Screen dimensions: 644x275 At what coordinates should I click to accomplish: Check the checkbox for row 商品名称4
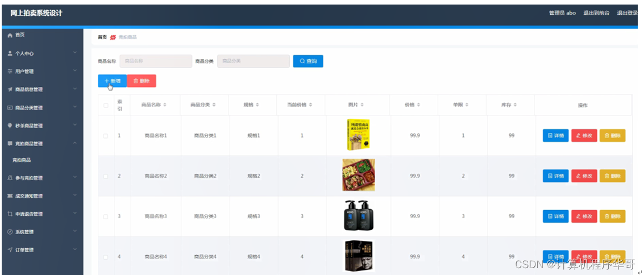(x=106, y=257)
